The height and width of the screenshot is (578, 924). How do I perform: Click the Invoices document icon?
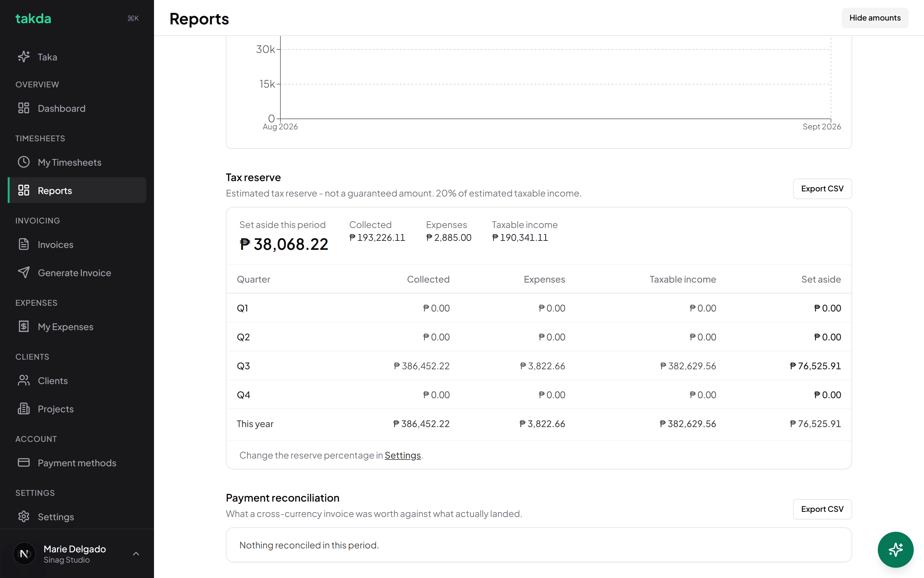coord(24,244)
